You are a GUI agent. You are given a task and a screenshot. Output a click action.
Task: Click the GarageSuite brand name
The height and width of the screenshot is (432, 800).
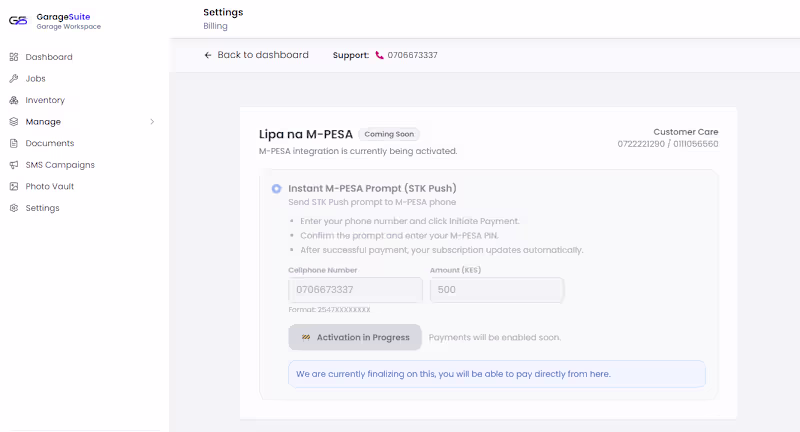coord(63,17)
